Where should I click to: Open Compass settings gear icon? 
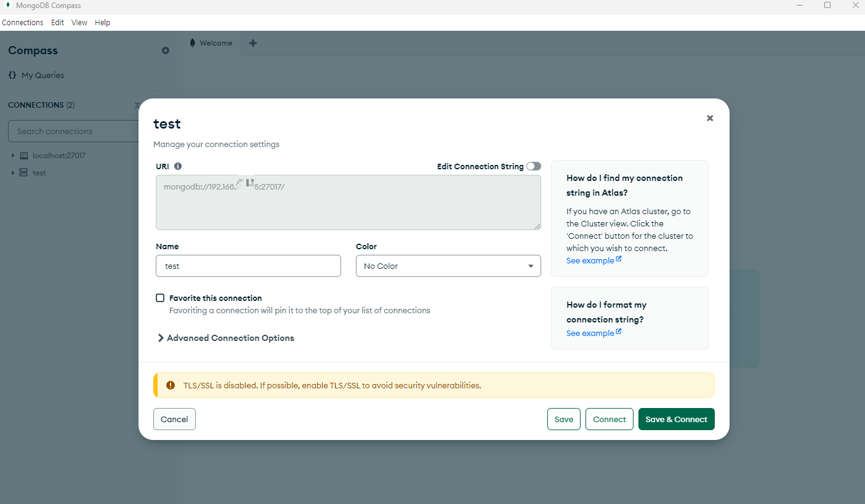166,50
